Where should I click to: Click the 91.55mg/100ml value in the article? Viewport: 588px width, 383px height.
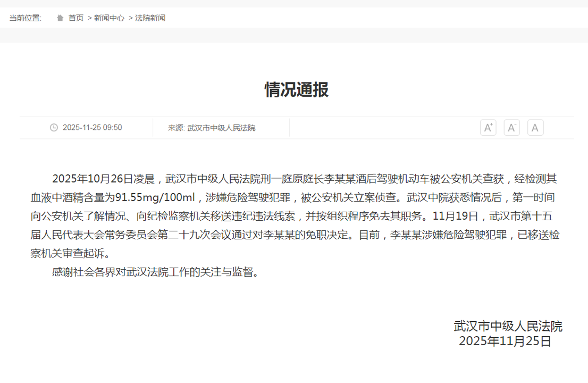pos(156,198)
